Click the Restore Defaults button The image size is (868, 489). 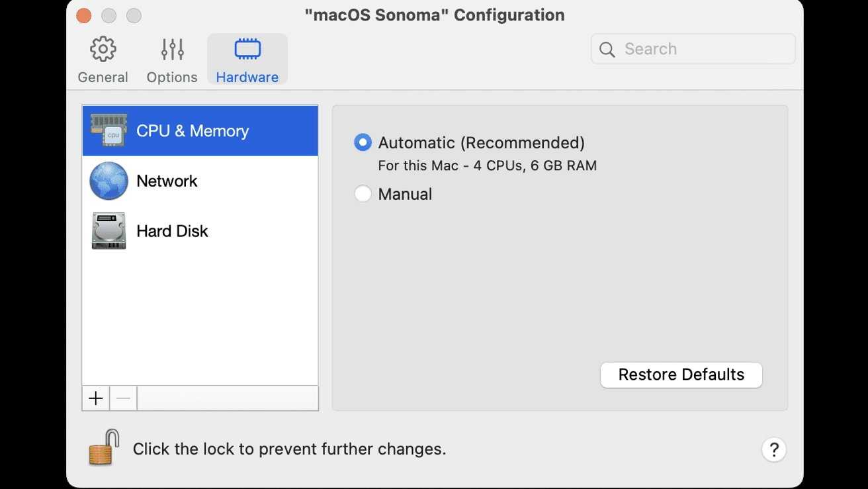coord(681,375)
